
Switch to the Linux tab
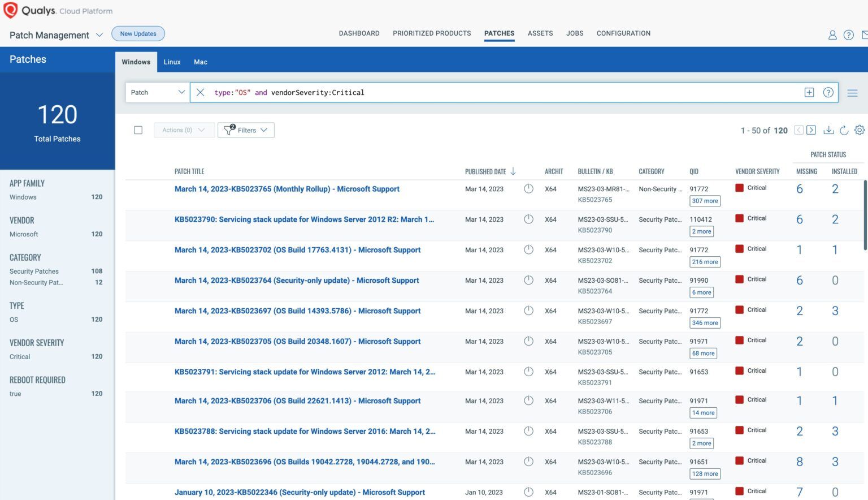click(172, 62)
